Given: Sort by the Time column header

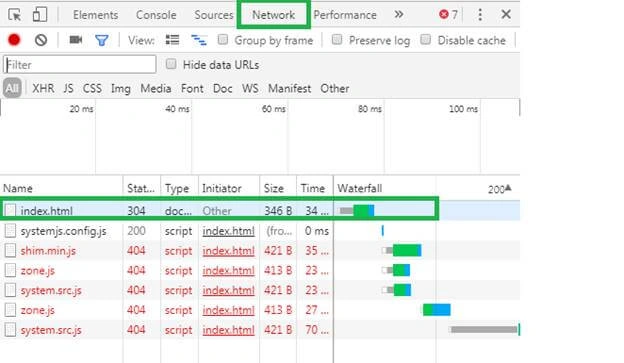Looking at the screenshot, I should coord(314,188).
